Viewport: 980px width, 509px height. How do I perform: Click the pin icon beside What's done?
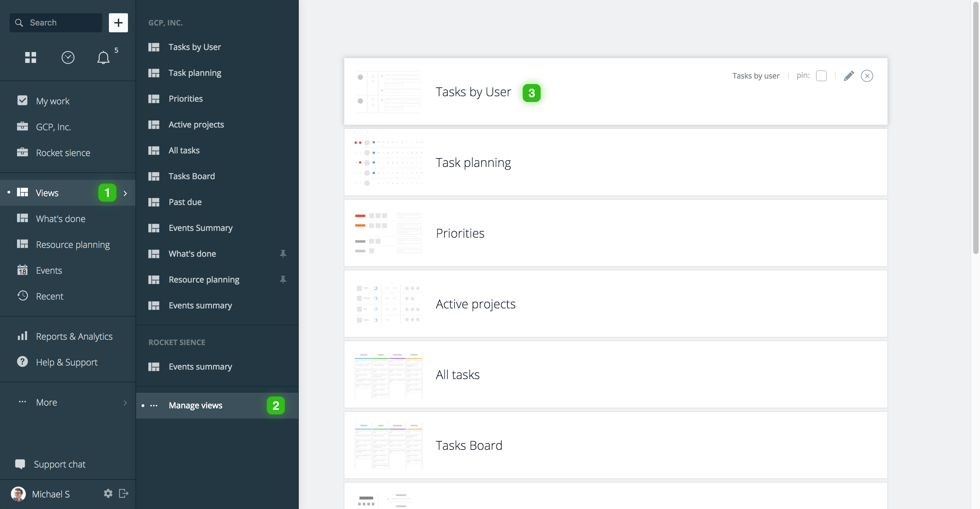[x=283, y=254]
